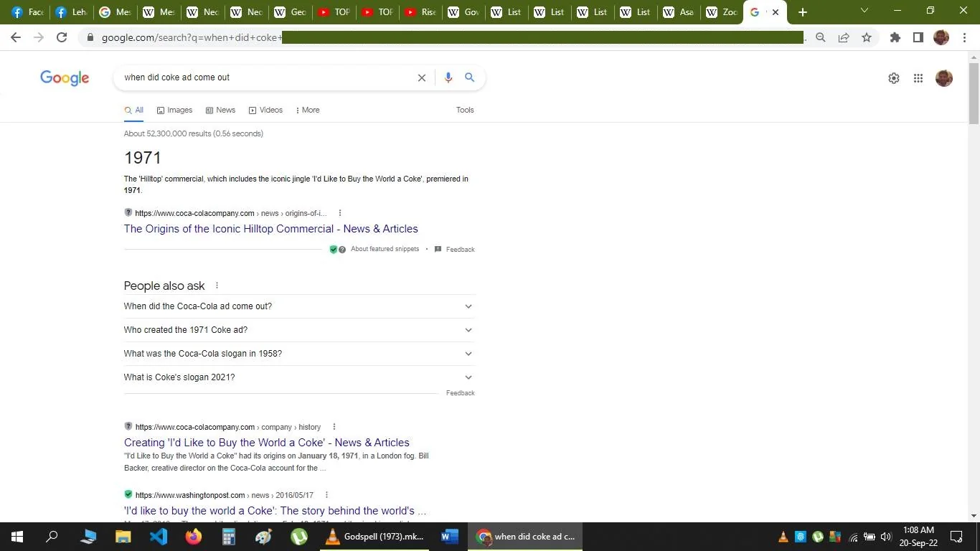This screenshot has height=551, width=980.
Task: Open the VLC Godspell (1973) taskbar window
Action: coord(374,537)
